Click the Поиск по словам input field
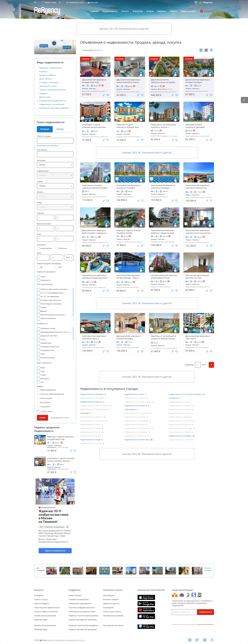The image size is (248, 644). tap(55, 141)
